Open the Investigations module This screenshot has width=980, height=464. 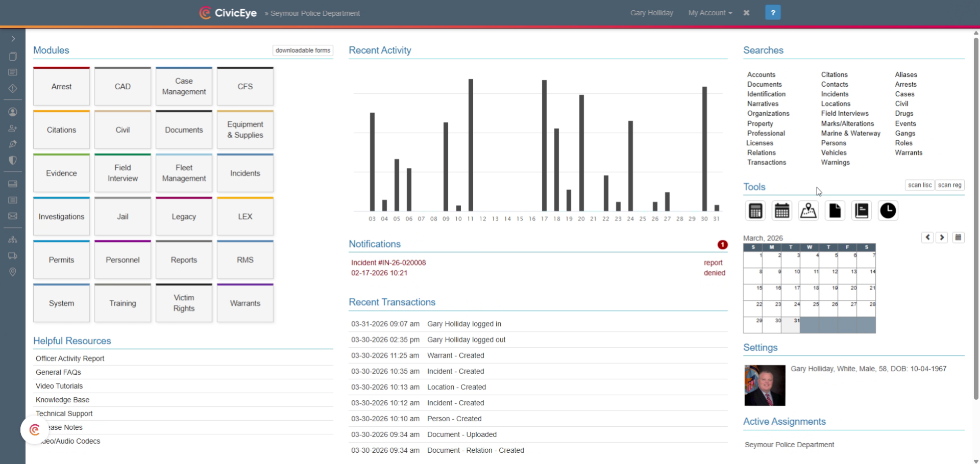[x=61, y=216]
